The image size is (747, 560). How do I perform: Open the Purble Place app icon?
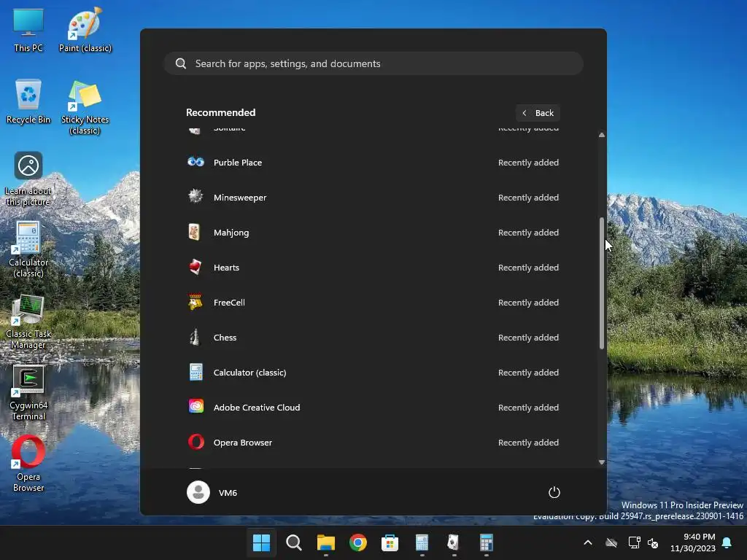point(196,162)
